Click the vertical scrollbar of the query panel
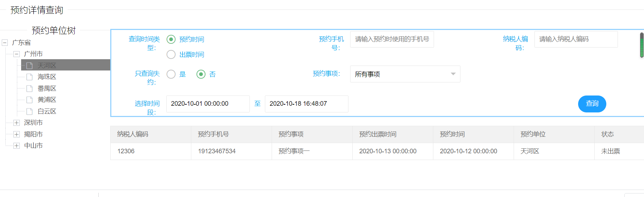This screenshot has width=644, height=197. point(642,45)
